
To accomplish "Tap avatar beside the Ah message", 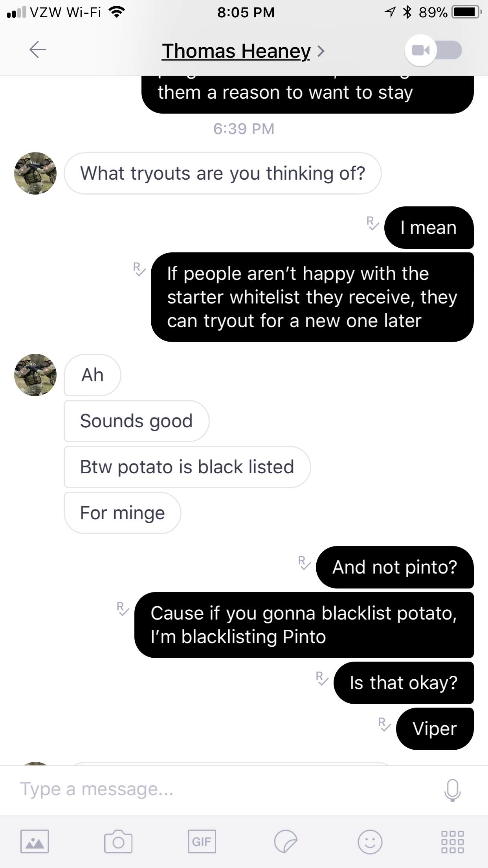I will (x=35, y=375).
